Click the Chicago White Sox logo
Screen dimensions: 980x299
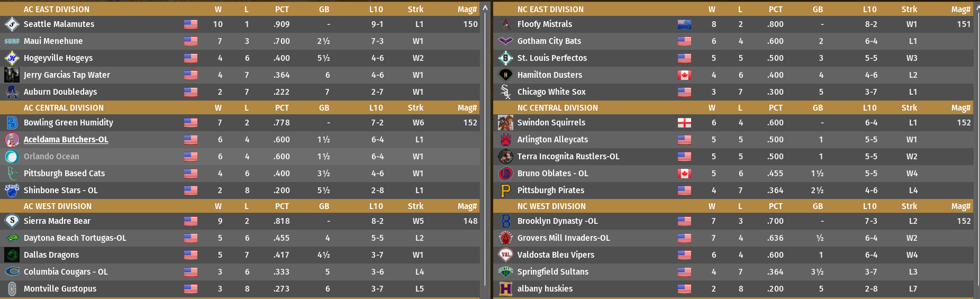[506, 92]
